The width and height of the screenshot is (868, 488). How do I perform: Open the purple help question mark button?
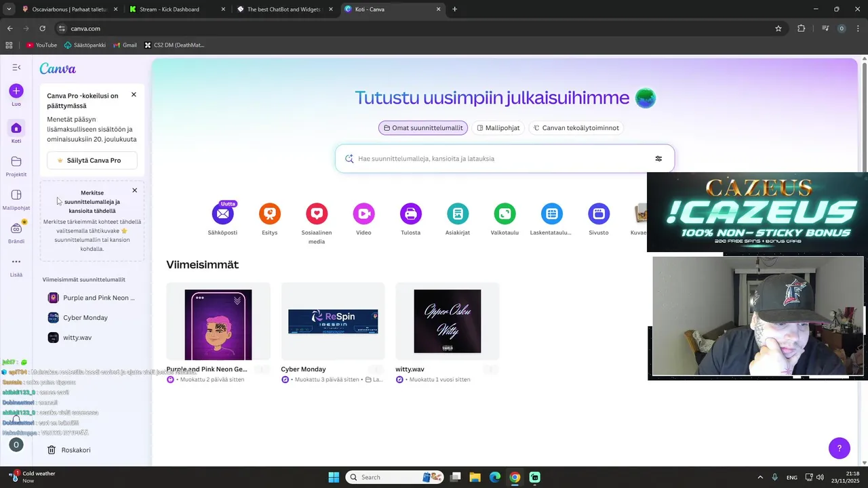point(840,448)
